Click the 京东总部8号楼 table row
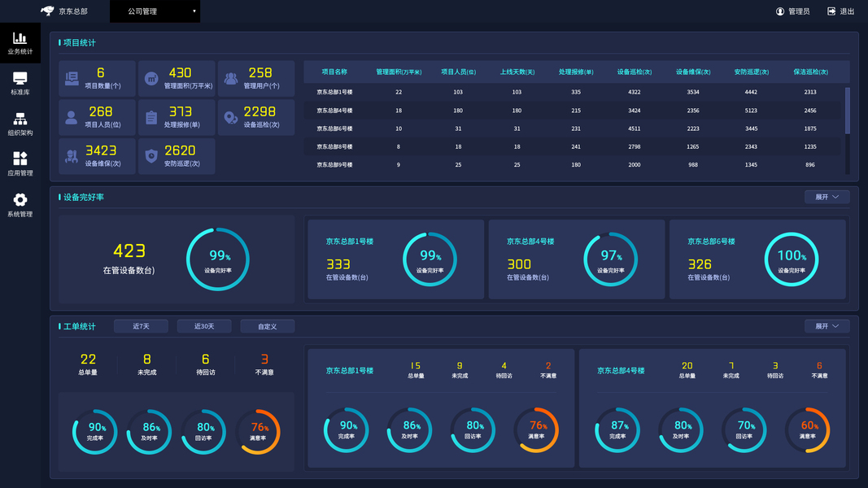Screen dimensions: 868x488 [x=573, y=146]
